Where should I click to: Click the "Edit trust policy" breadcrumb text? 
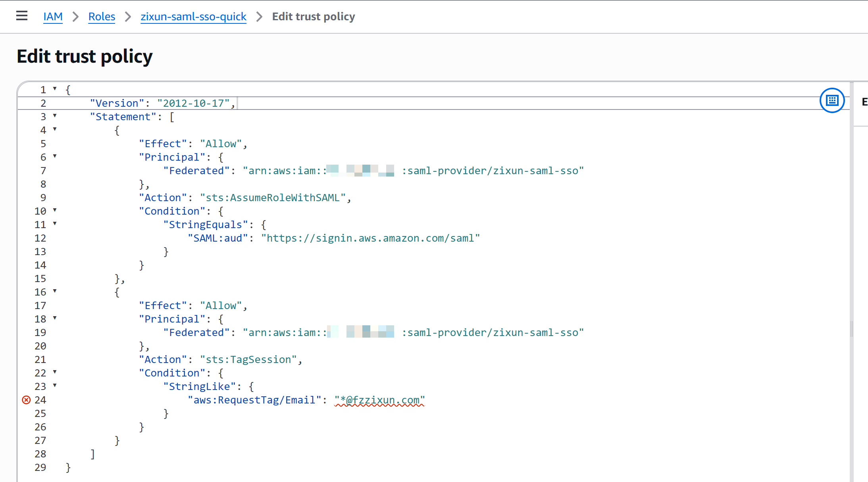click(x=314, y=17)
